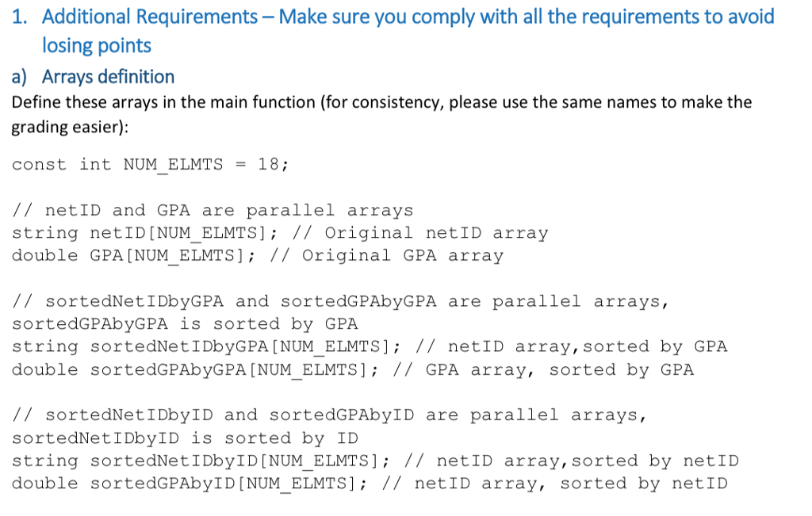The height and width of the screenshot is (516, 812).
Task: Click the list marker 'a)' before Arrays definition
Action: coord(18,76)
